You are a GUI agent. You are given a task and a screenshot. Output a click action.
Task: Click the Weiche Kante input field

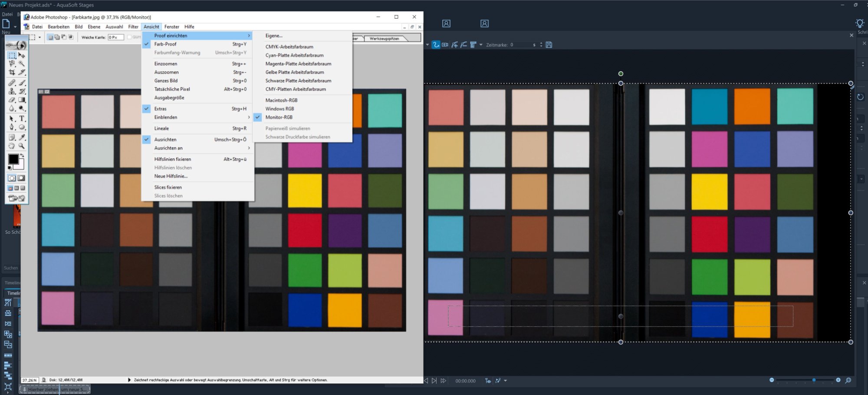pos(115,37)
